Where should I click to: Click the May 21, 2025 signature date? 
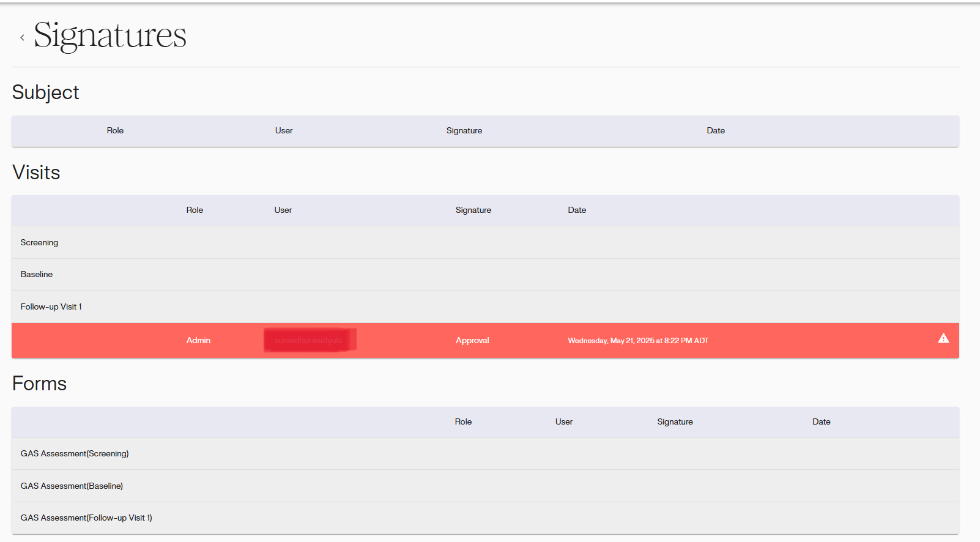pos(637,341)
